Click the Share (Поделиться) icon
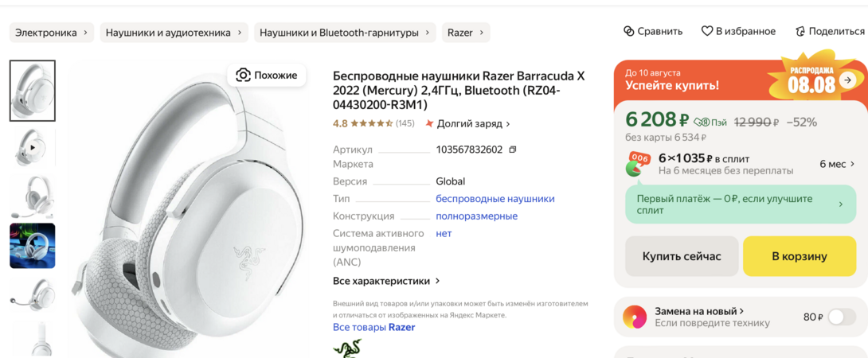 [800, 32]
